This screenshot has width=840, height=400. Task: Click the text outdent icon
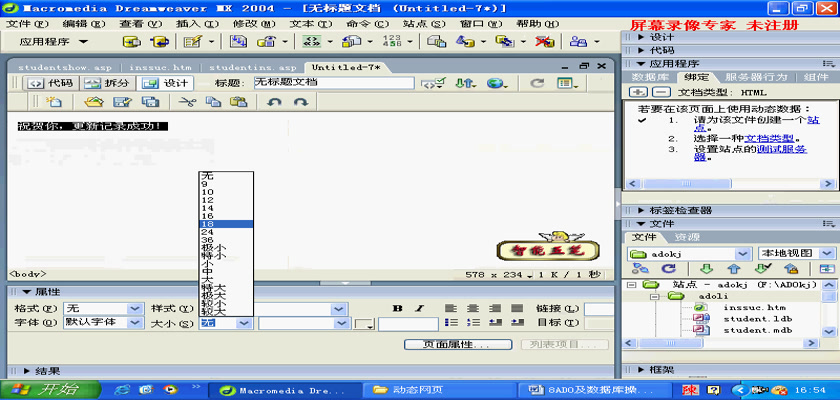click(x=496, y=322)
